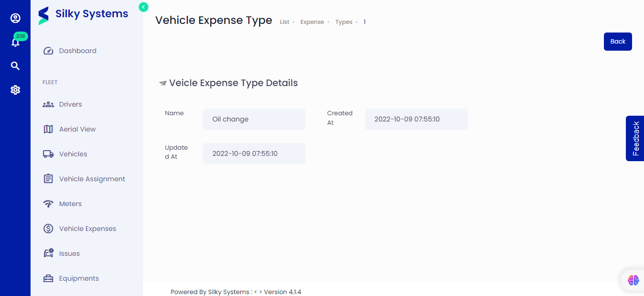644x296 pixels.
Task: Open notifications showing 208 alerts
Action: click(15, 42)
